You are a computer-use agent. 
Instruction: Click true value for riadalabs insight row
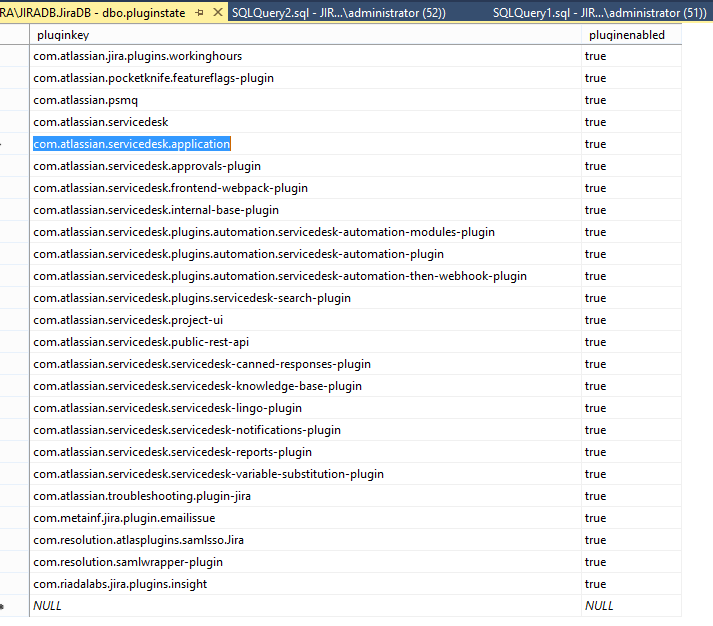coord(631,584)
